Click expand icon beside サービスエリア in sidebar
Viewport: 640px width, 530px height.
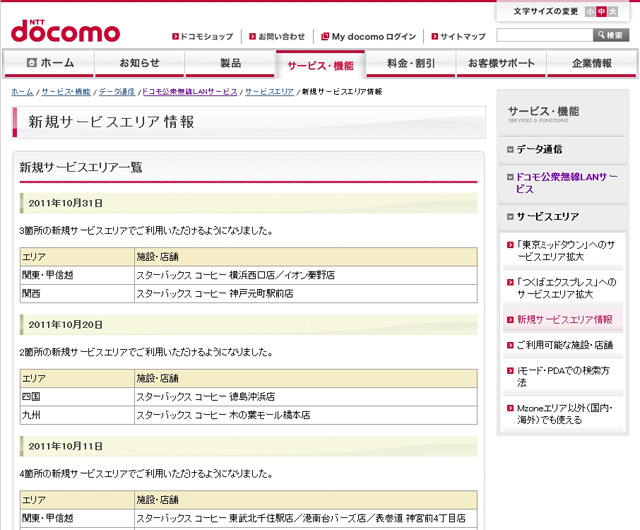[x=510, y=217]
